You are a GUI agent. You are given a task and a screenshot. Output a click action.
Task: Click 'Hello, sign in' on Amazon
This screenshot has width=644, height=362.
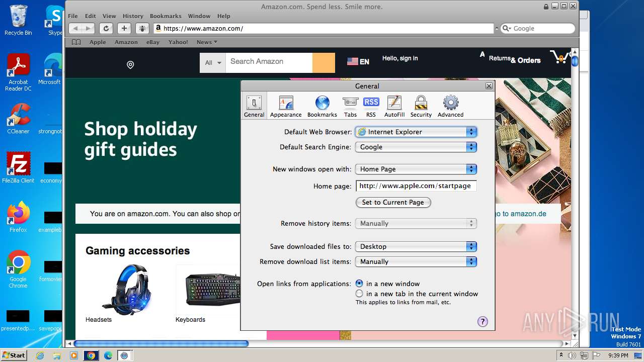pos(400,58)
